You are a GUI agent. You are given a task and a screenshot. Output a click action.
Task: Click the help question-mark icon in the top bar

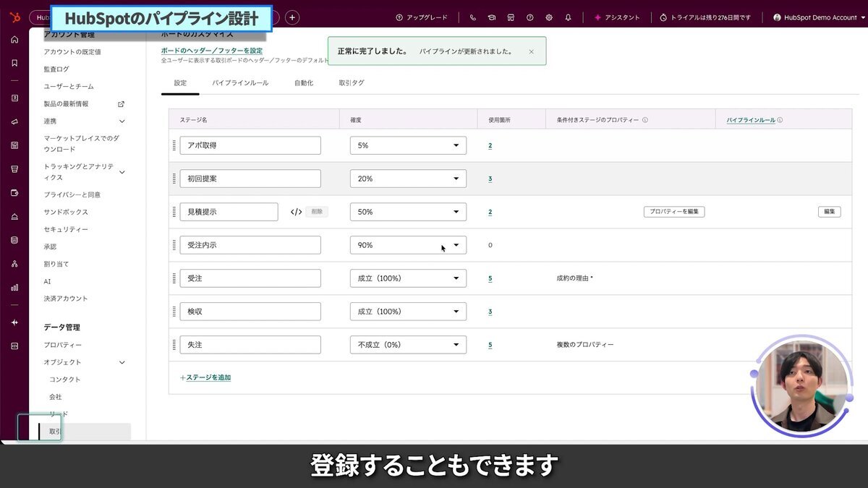pyautogui.click(x=529, y=17)
